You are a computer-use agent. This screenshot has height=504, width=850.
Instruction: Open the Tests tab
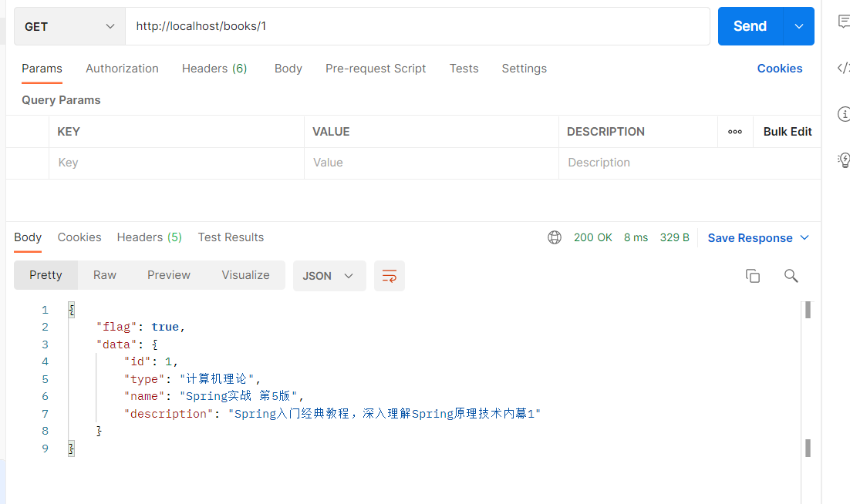(x=464, y=69)
